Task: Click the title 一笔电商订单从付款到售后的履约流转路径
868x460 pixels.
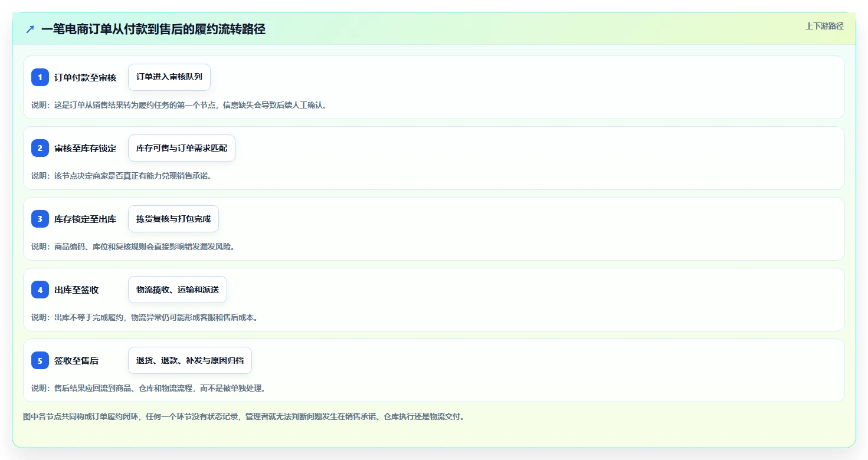Action: point(153,29)
